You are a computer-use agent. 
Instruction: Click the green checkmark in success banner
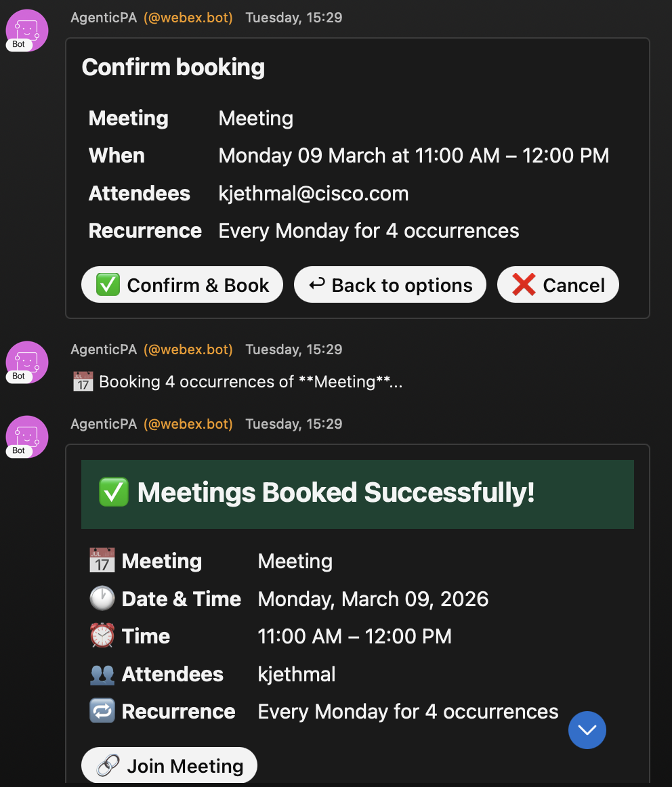[113, 492]
